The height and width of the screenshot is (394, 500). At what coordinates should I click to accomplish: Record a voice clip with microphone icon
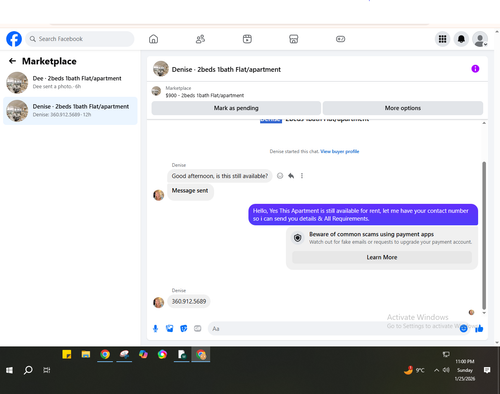pos(155,329)
